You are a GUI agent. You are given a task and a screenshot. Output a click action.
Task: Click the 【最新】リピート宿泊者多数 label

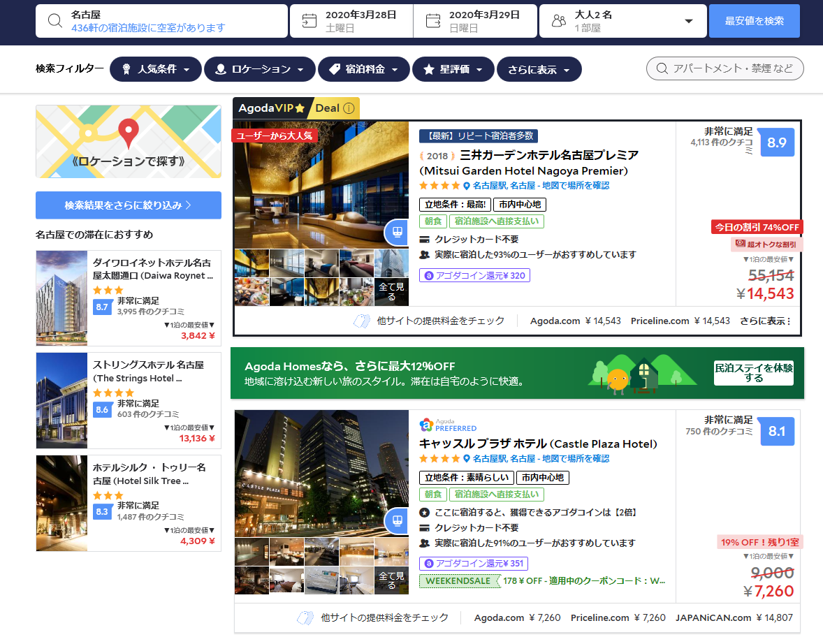pos(478,136)
